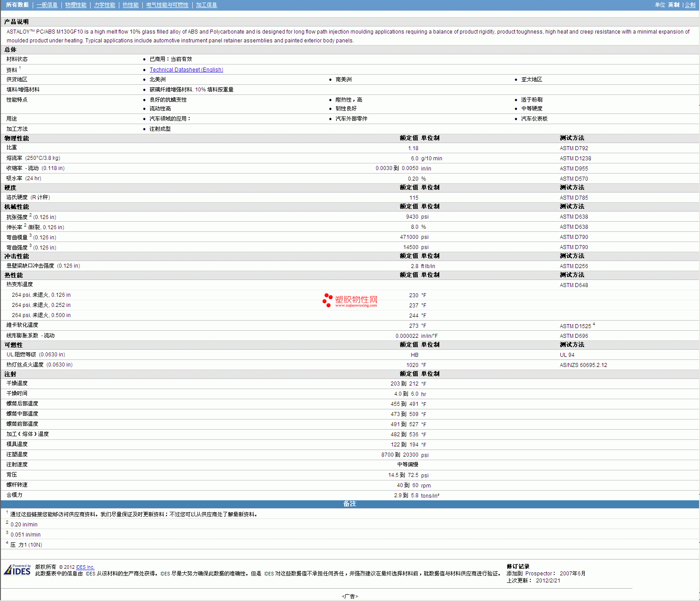Click the ASTM D955 test method

coord(574,169)
